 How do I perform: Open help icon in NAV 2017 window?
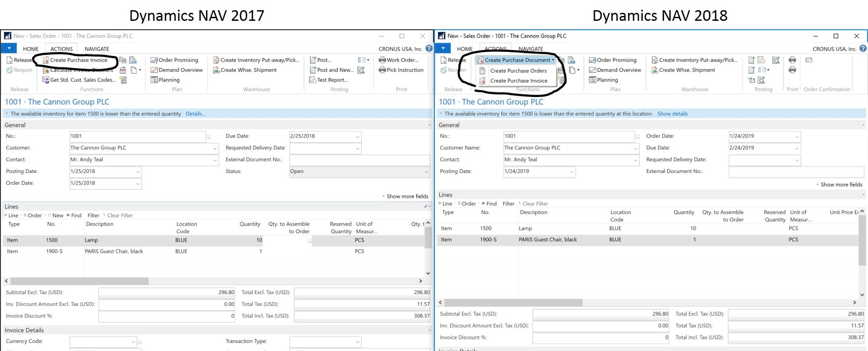pyautogui.click(x=429, y=49)
